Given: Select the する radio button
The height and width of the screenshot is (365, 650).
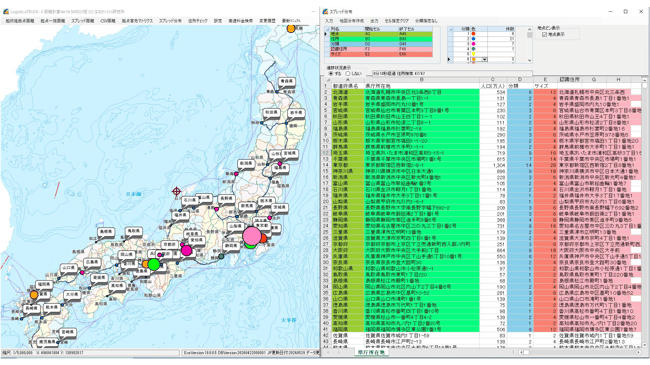Looking at the screenshot, I should click(331, 73).
